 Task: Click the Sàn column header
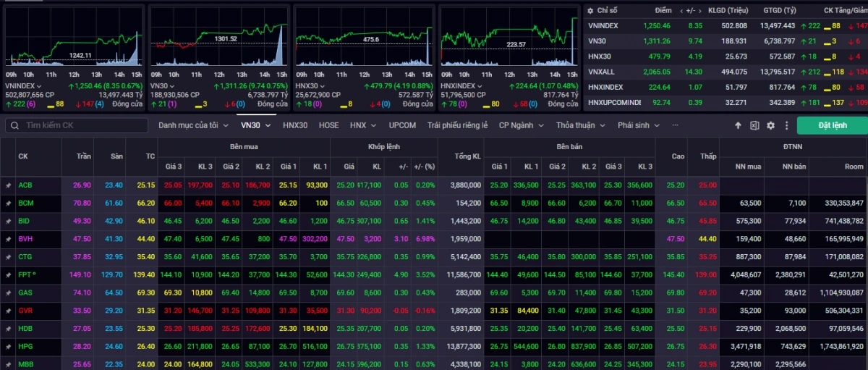click(116, 156)
